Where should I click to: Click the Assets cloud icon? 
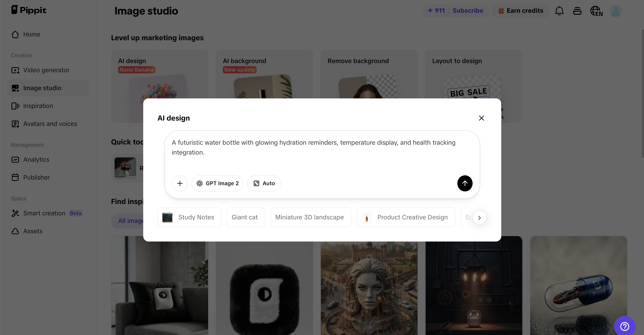coord(15,231)
